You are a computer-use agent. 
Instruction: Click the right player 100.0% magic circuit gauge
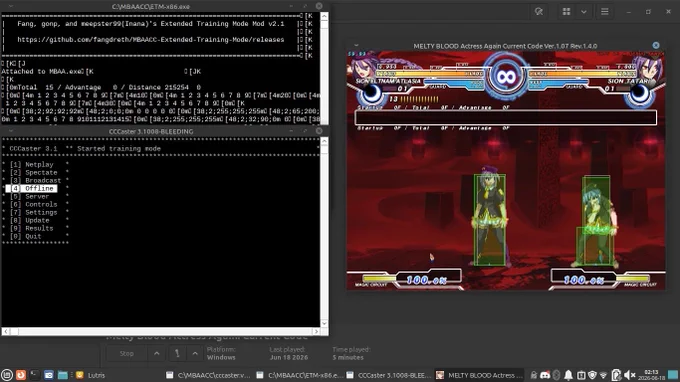tap(584, 280)
